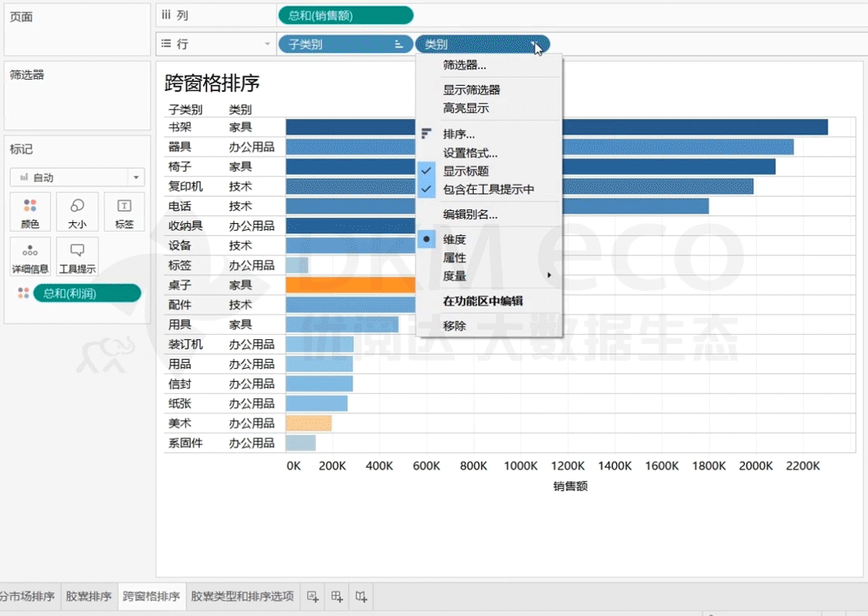868x616 pixels.
Task: Click the 行 shelf dropdown arrow
Action: tap(267, 44)
